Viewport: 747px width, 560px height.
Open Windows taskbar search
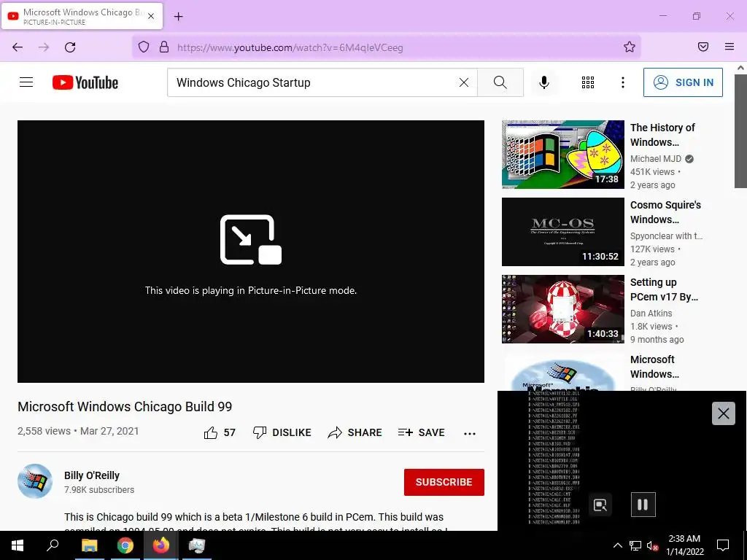(x=53, y=545)
